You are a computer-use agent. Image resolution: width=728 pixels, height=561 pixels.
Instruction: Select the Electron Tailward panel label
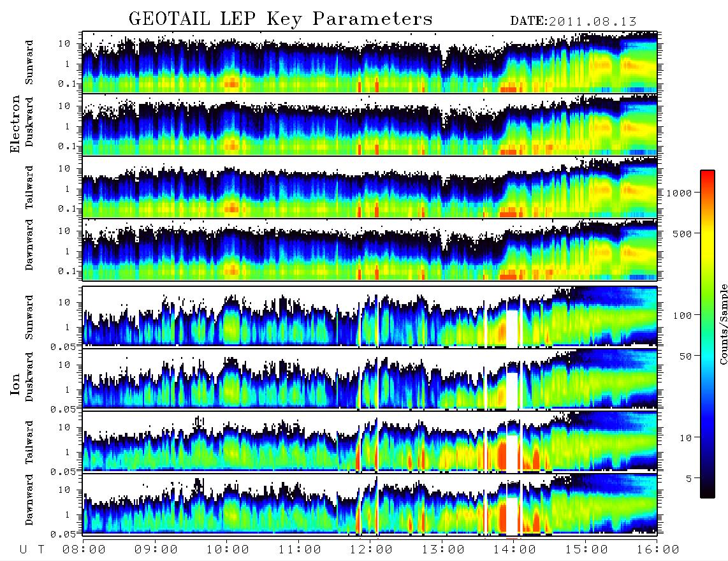pyautogui.click(x=29, y=187)
